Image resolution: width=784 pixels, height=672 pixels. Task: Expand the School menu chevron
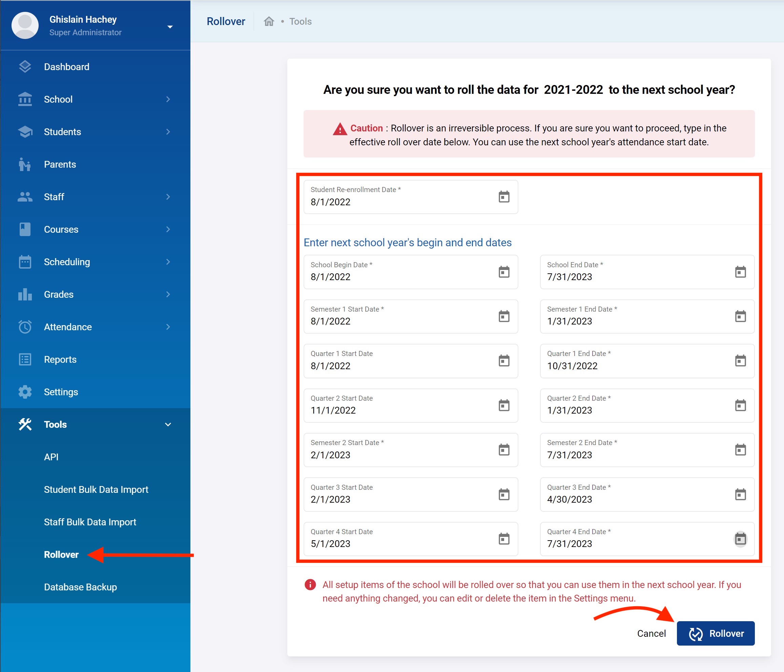168,99
